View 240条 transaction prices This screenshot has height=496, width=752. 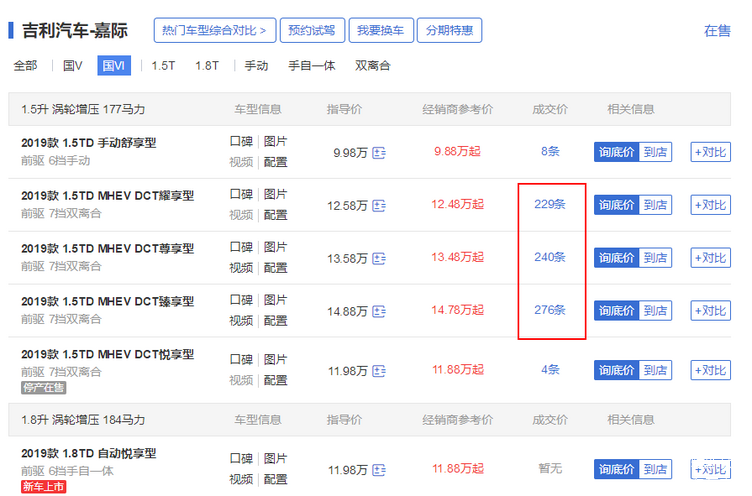point(550,257)
